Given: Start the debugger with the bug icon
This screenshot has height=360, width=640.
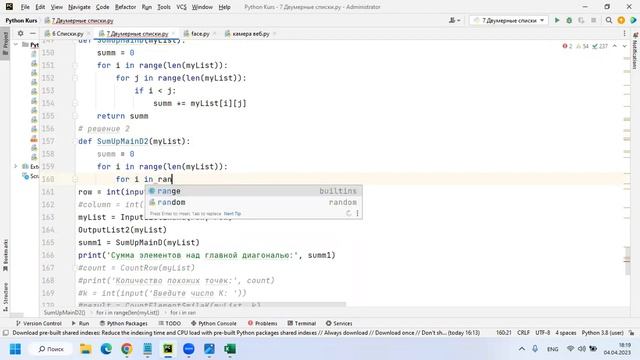Looking at the screenshot, I should [569, 20].
